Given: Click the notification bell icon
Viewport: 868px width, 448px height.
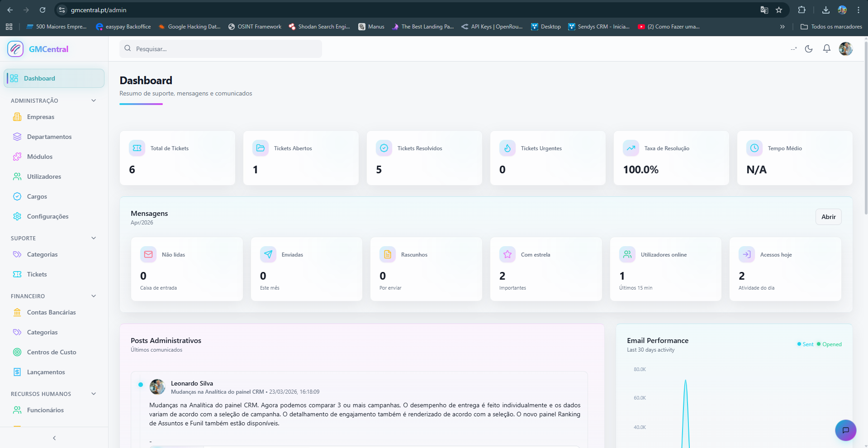Looking at the screenshot, I should tap(826, 49).
